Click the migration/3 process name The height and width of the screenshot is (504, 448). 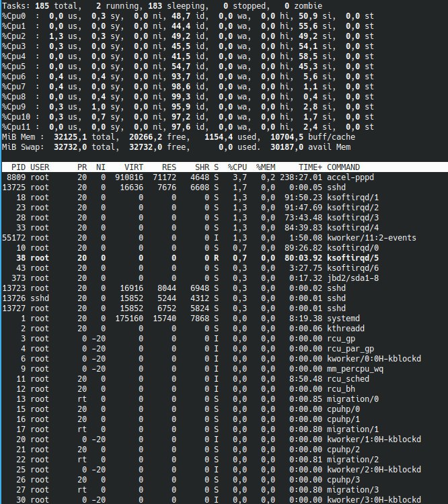click(352, 489)
